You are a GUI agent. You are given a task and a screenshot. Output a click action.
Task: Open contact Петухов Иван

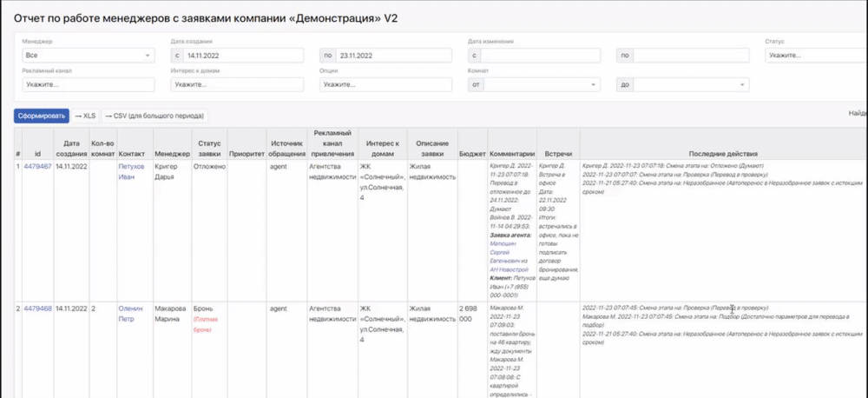(131, 171)
